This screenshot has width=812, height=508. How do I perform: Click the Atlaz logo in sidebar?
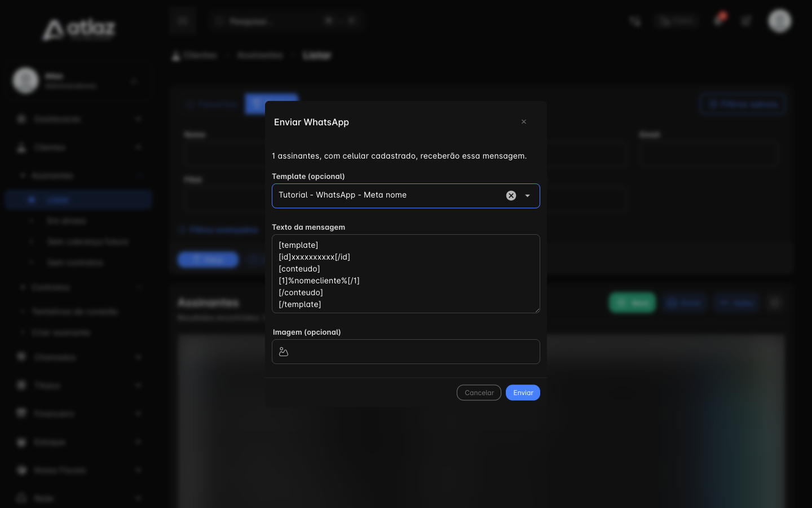click(79, 29)
